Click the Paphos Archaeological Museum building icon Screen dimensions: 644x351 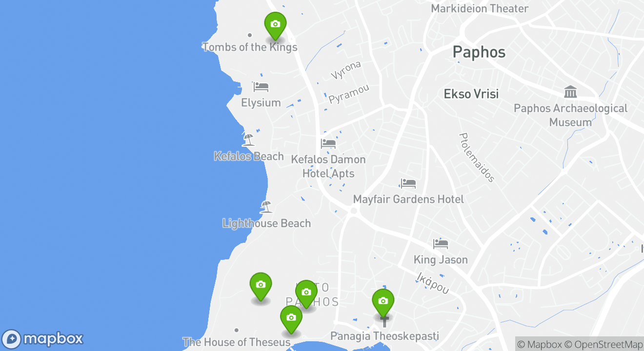click(570, 92)
